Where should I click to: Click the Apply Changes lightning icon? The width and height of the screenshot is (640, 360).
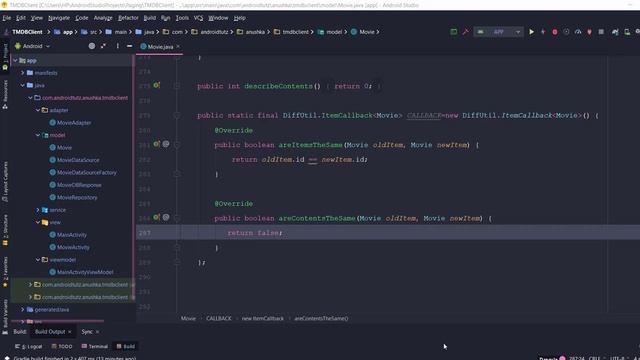pyautogui.click(x=543, y=32)
